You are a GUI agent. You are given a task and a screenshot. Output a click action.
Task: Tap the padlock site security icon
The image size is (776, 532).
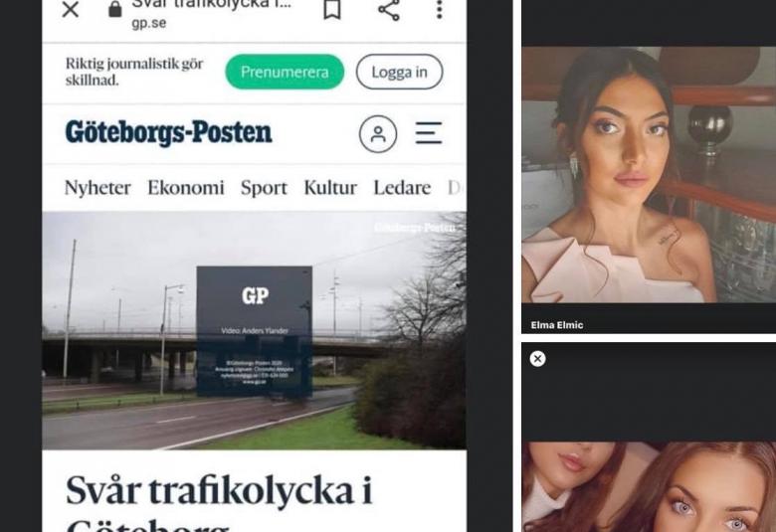114,9
